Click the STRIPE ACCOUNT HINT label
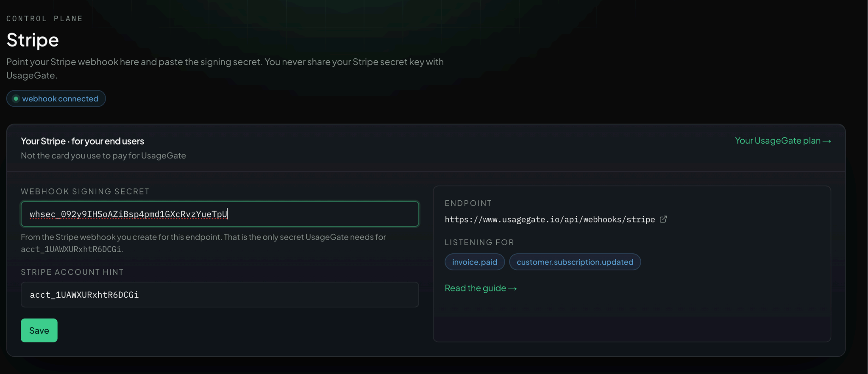The height and width of the screenshot is (374, 868). [72, 272]
